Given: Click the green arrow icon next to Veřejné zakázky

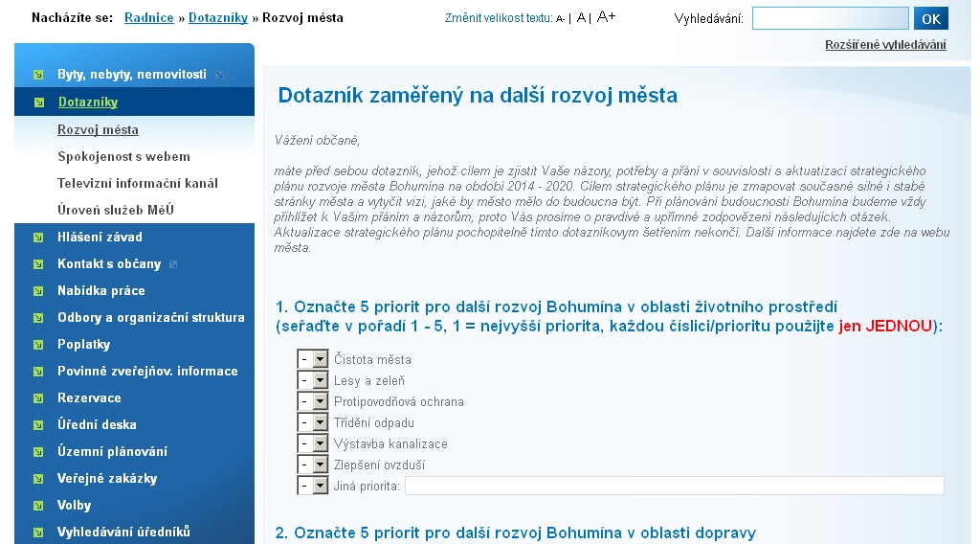Looking at the screenshot, I should 38,479.
